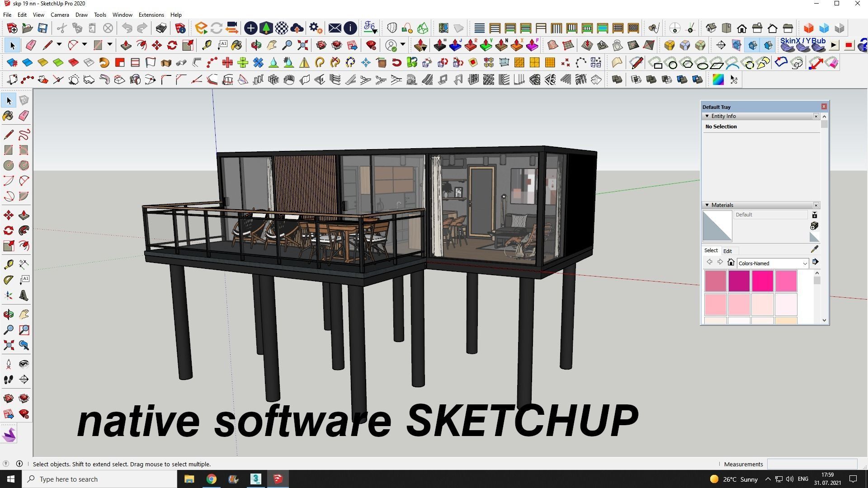Open the Colors-Named library dropdown
This screenshot has height=488, width=868.
tap(804, 263)
